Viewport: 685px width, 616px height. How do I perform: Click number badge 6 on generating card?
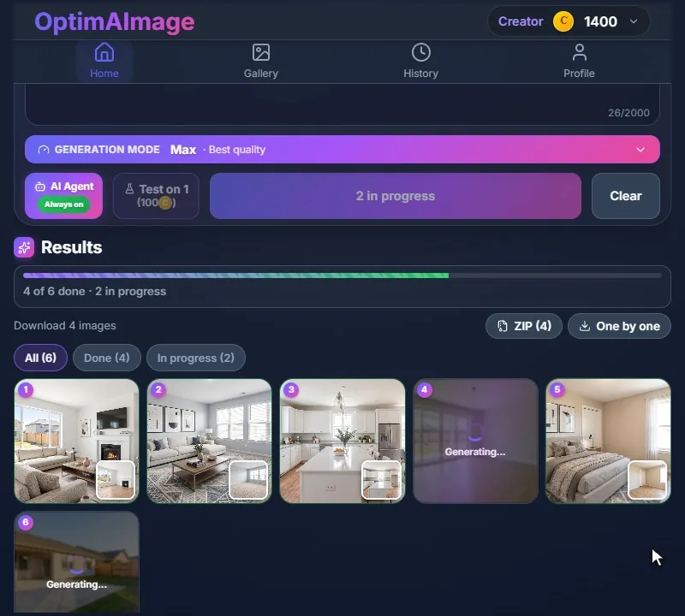pyautogui.click(x=26, y=522)
